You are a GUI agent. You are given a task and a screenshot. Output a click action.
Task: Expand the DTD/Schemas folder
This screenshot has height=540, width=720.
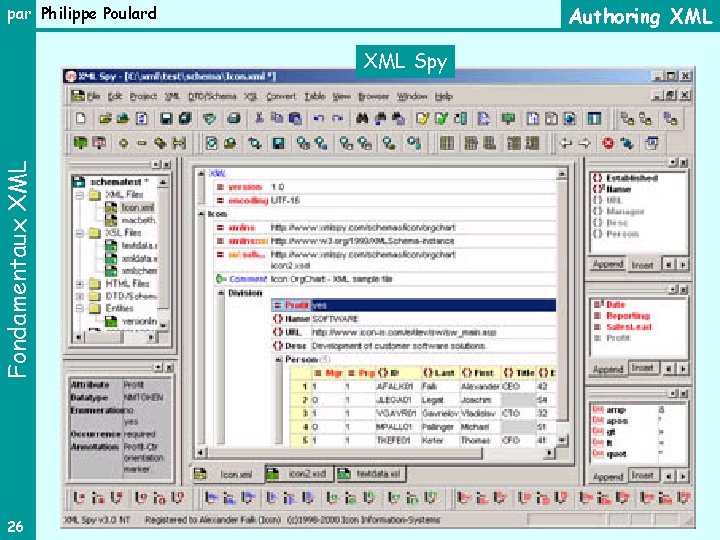coord(79,296)
